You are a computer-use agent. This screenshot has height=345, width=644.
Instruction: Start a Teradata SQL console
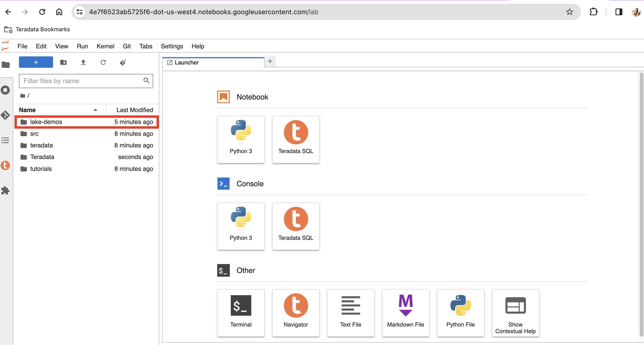[x=296, y=227]
